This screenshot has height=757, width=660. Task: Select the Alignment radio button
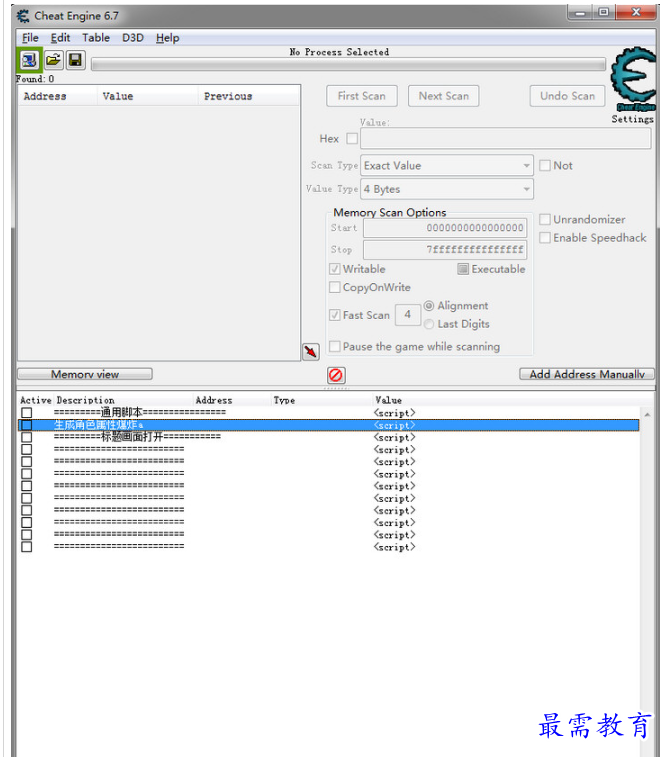429,306
